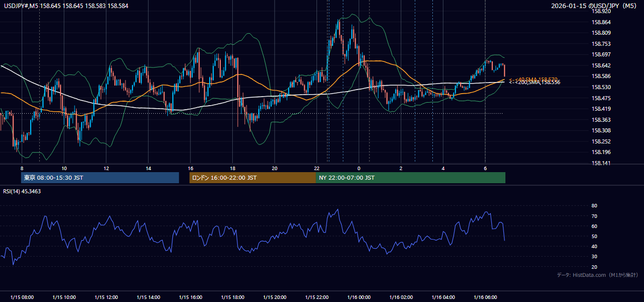Click price axis value 158.308
Screen dimensions: 644x302
pos(601,130)
